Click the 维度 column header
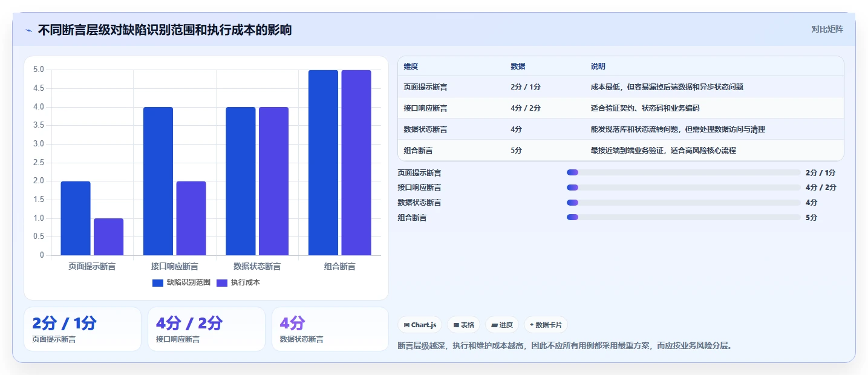This screenshot has width=868, height=375. 411,66
